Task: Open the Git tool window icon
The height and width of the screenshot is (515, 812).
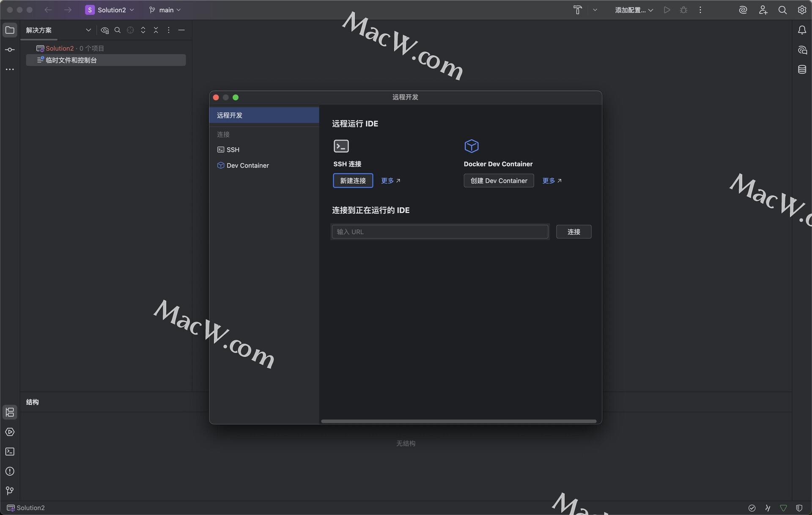Action: point(10,491)
